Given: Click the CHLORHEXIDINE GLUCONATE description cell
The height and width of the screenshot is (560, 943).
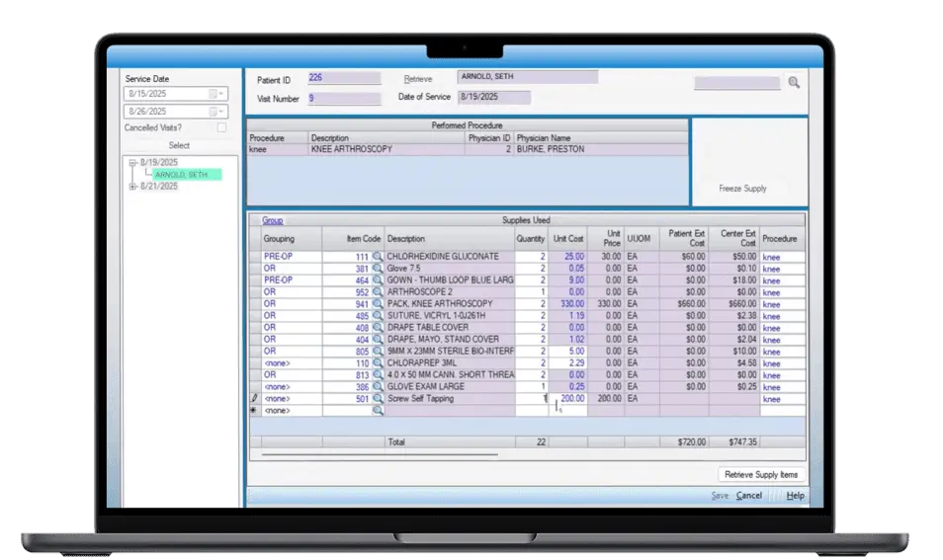Looking at the screenshot, I should [x=449, y=257].
